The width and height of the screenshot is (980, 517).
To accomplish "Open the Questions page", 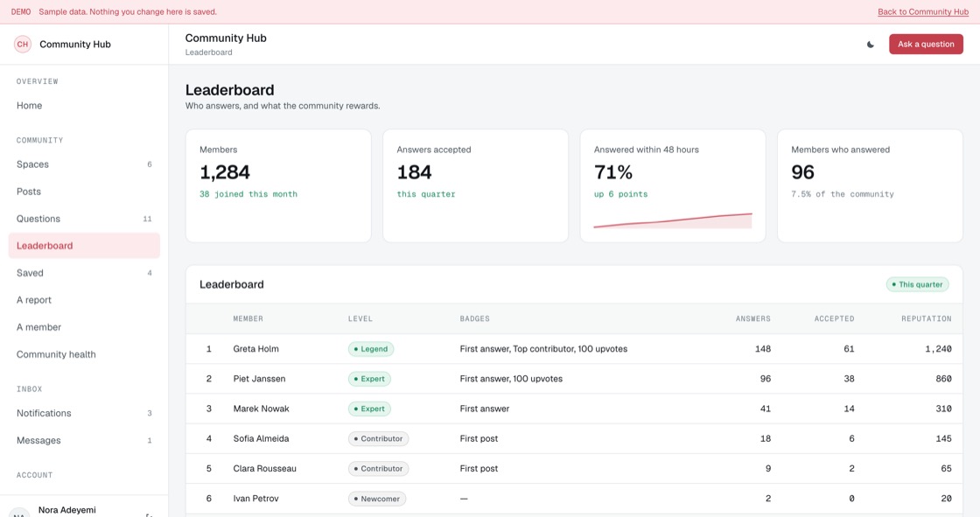I will (x=84, y=219).
